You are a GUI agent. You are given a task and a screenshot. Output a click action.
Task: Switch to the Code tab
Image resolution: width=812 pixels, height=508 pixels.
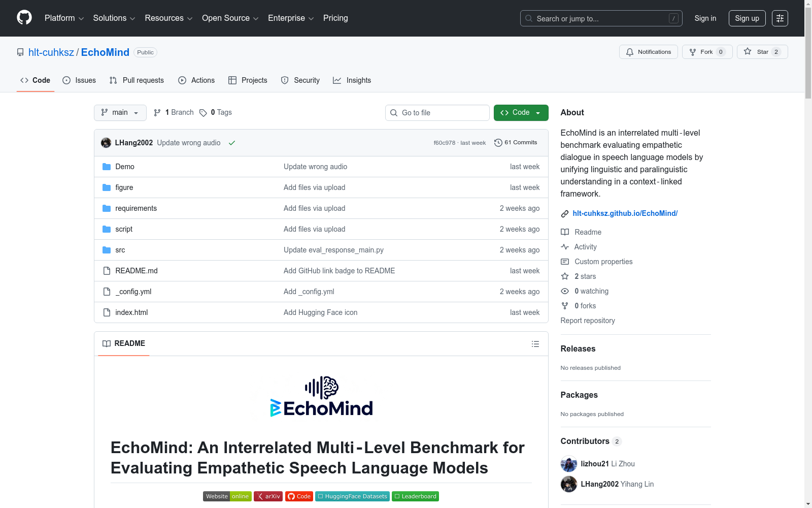[x=36, y=80]
